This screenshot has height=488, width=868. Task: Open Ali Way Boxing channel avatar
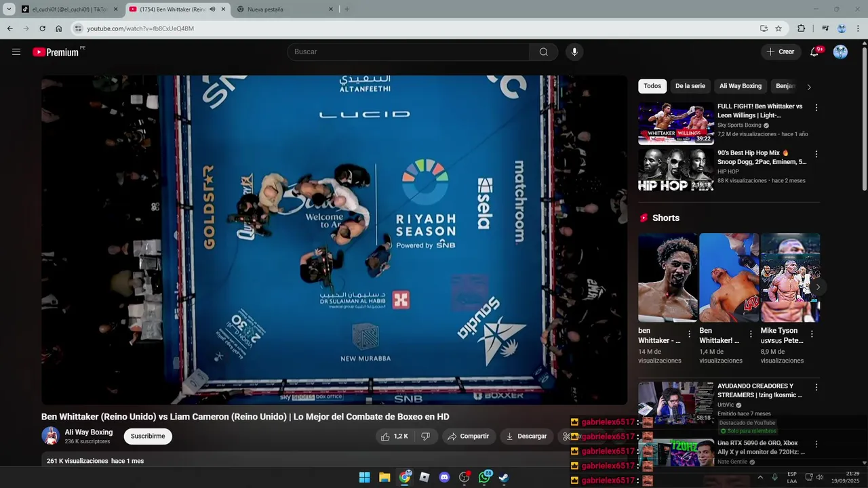click(x=50, y=436)
